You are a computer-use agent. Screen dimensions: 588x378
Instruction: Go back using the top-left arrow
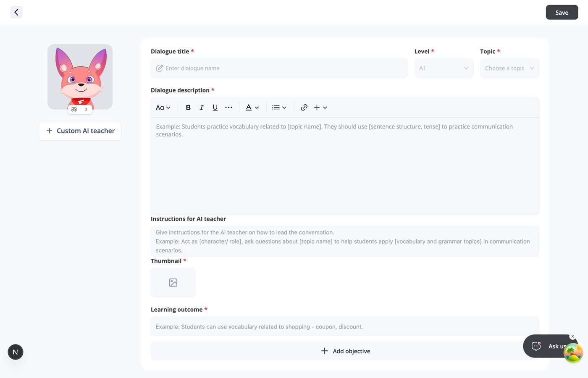coord(16,12)
